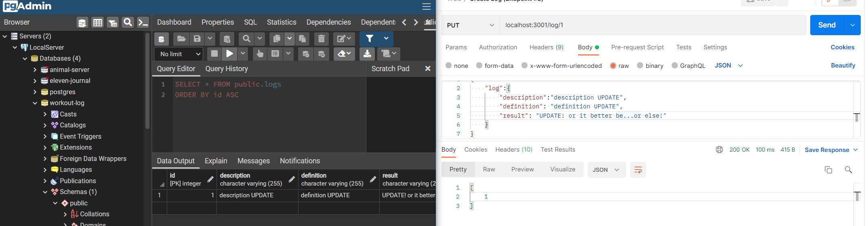Open the Query History tab
This screenshot has height=226, width=868.
coord(227,69)
